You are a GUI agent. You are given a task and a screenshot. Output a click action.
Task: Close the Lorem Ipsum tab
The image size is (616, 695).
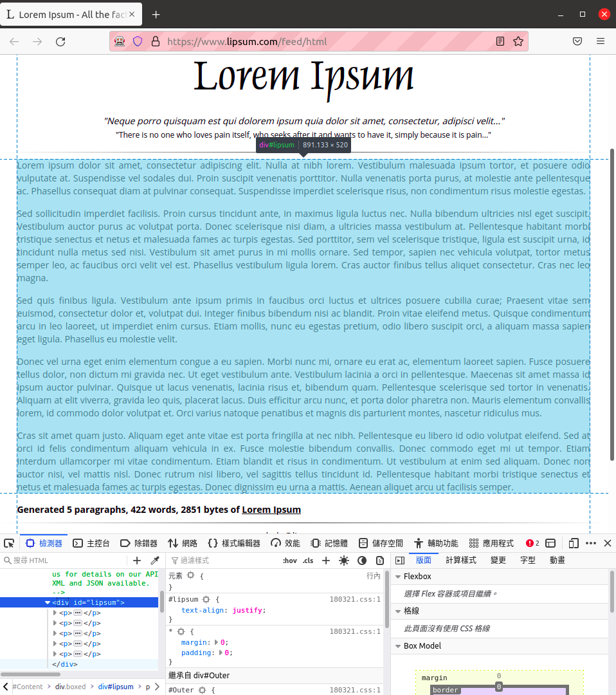(x=132, y=14)
